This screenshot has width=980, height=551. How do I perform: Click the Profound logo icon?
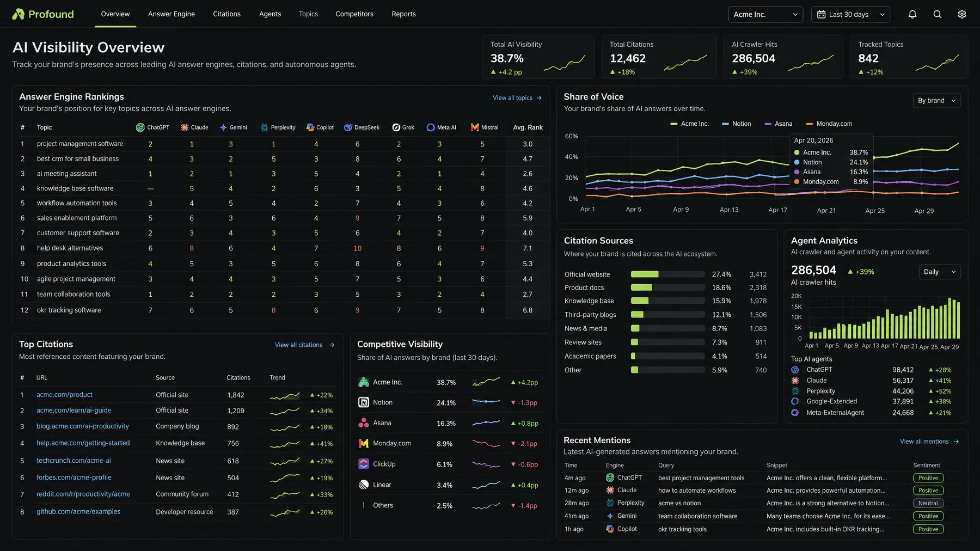pos(18,14)
